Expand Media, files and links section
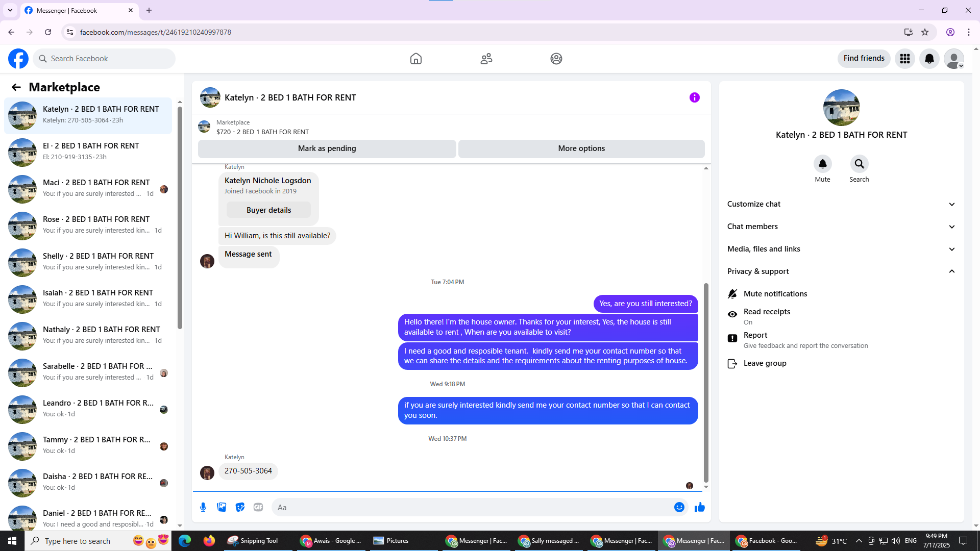This screenshot has width=980, height=551. pyautogui.click(x=842, y=249)
